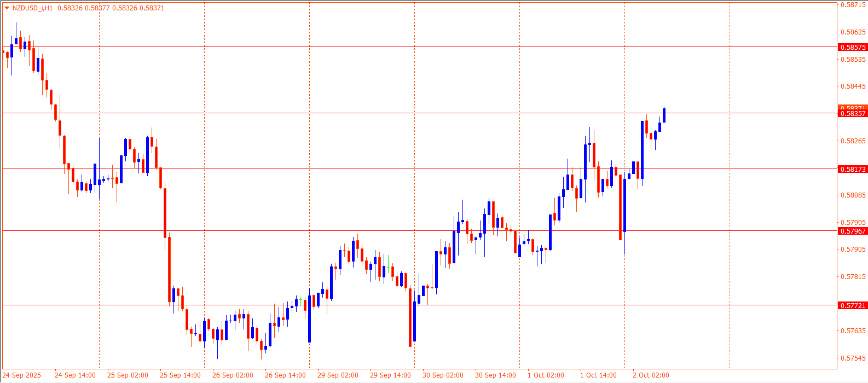The height and width of the screenshot is (383, 868).
Task: Click the 0.57967 red level label
Action: 853,231
